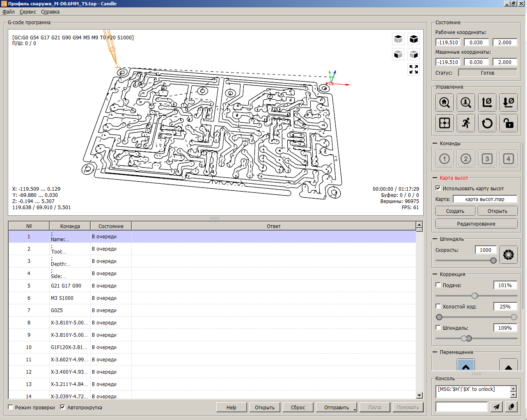This screenshot has width=527, height=420.
Task: Zero the Z axis coordinate
Action: (509, 102)
